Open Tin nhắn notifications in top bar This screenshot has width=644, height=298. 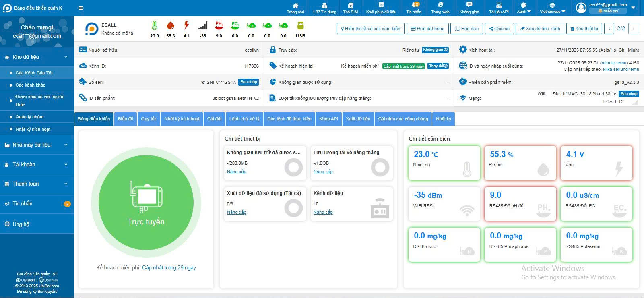[x=414, y=8]
